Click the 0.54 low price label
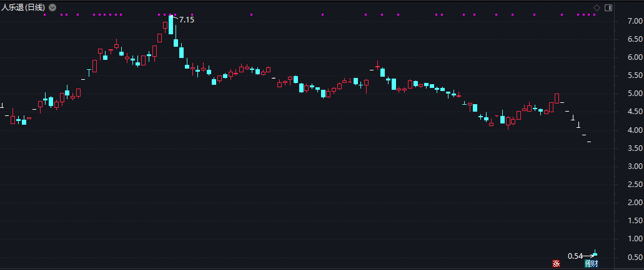 pyautogui.click(x=575, y=256)
